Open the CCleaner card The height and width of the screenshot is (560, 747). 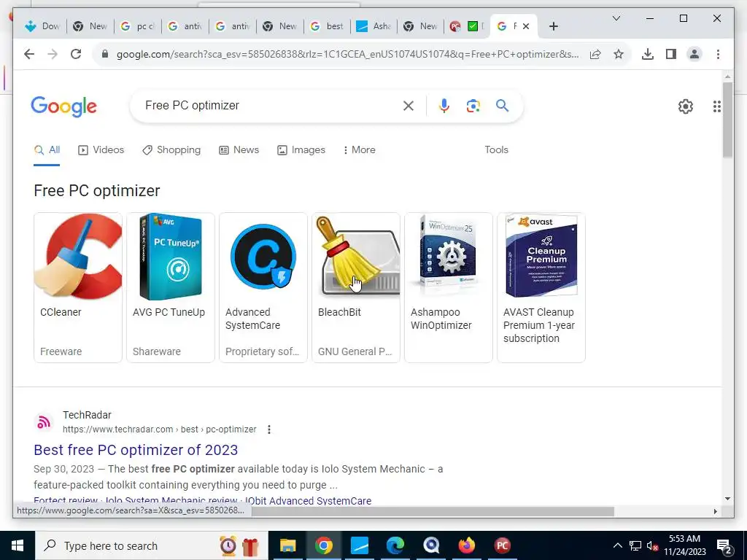pyautogui.click(x=78, y=287)
